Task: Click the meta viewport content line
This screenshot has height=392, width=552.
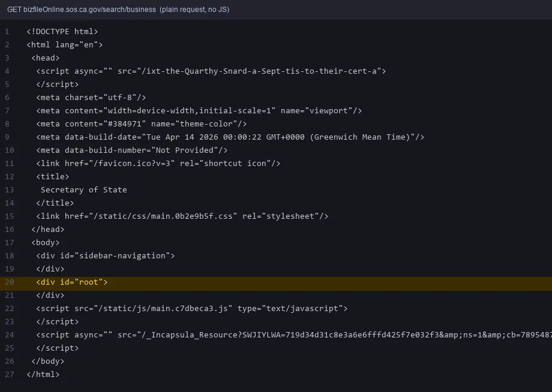Action: (x=199, y=111)
